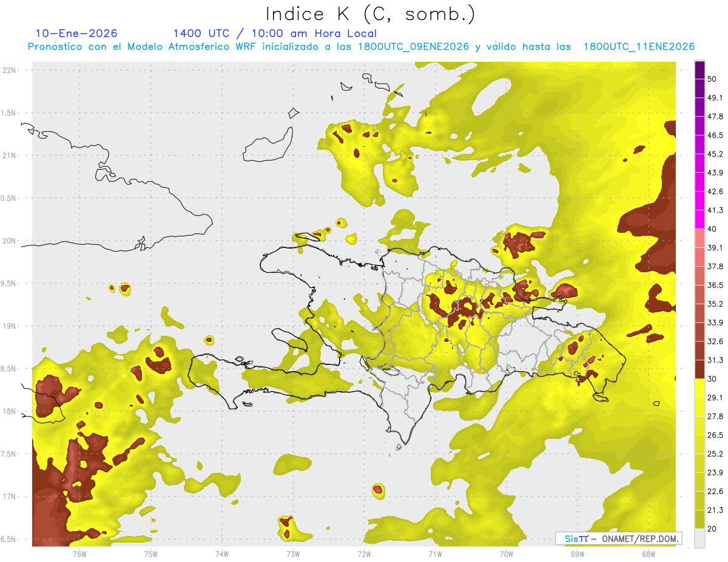Click the colorbar value '31.3'
728x562 pixels.
click(x=715, y=360)
